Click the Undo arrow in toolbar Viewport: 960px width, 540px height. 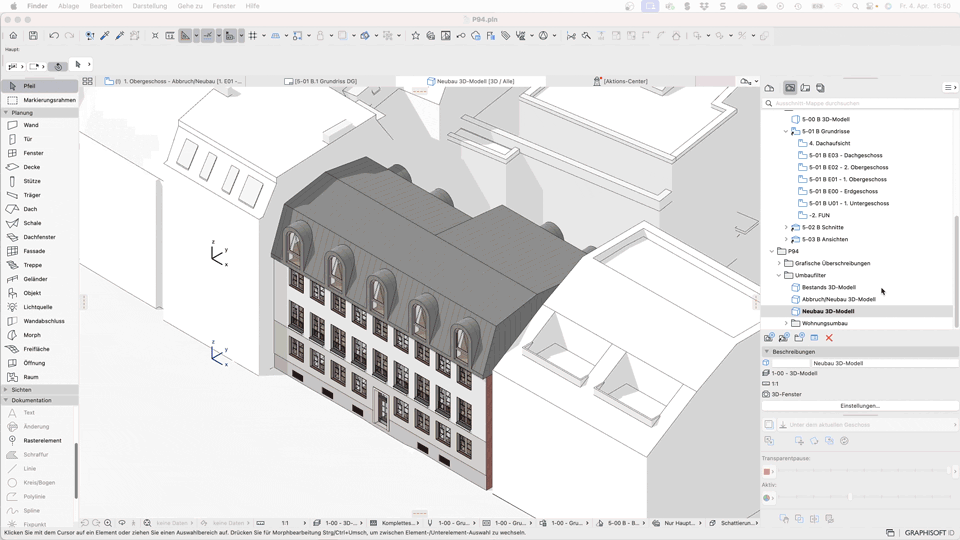tap(54, 36)
